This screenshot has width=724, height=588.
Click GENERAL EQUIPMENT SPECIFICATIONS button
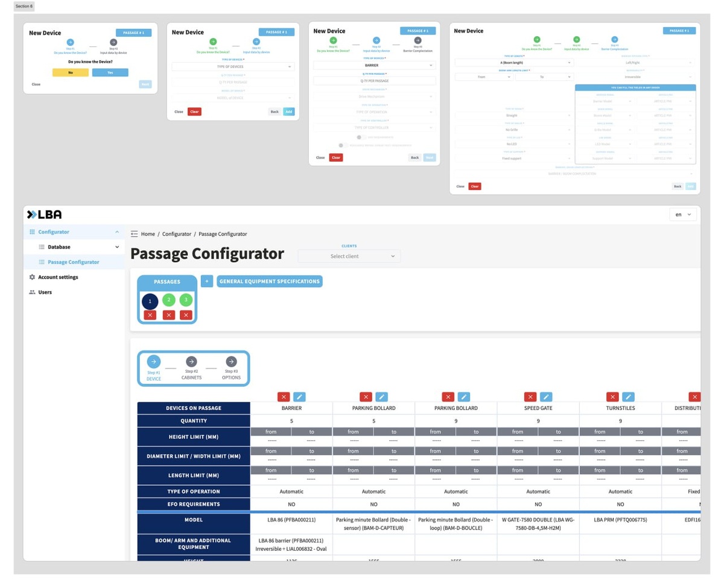tap(270, 281)
